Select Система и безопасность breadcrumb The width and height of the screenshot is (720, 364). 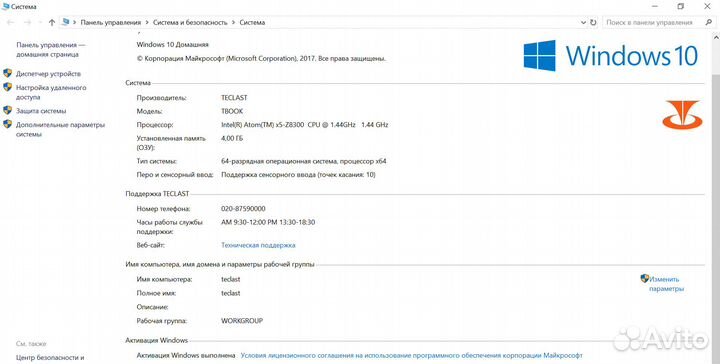click(190, 22)
